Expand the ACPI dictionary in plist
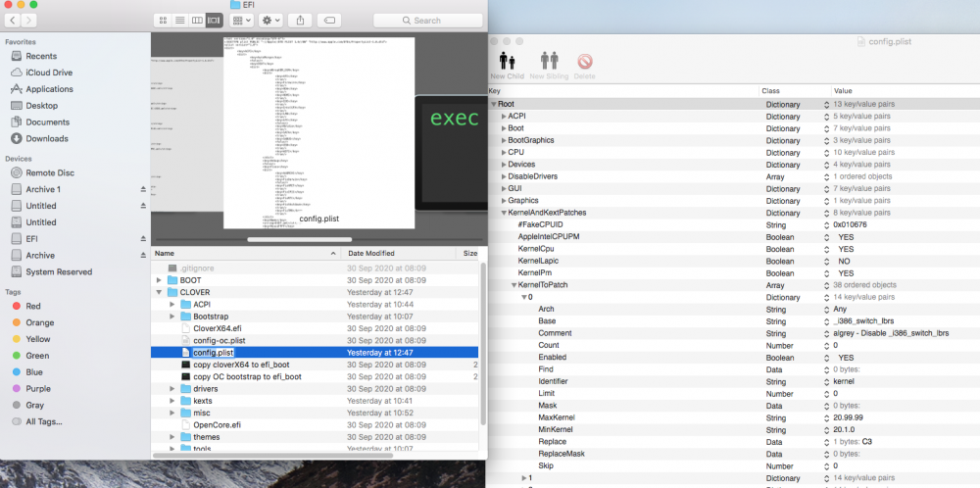This screenshot has width=980, height=488. pos(504,117)
